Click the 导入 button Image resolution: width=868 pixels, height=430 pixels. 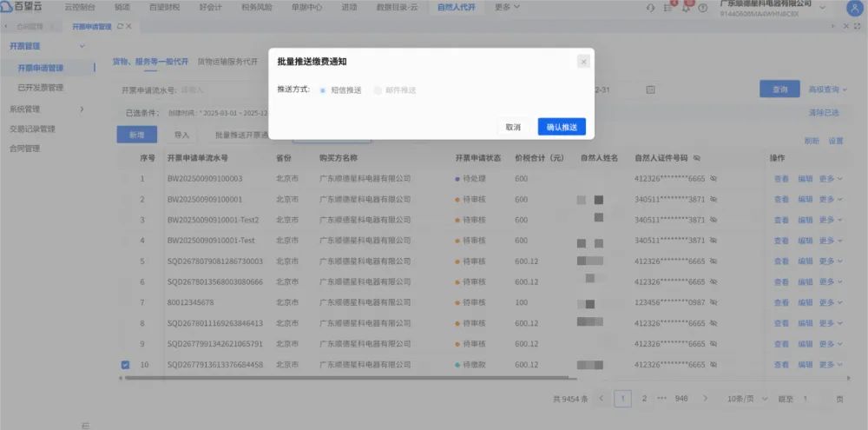181,135
